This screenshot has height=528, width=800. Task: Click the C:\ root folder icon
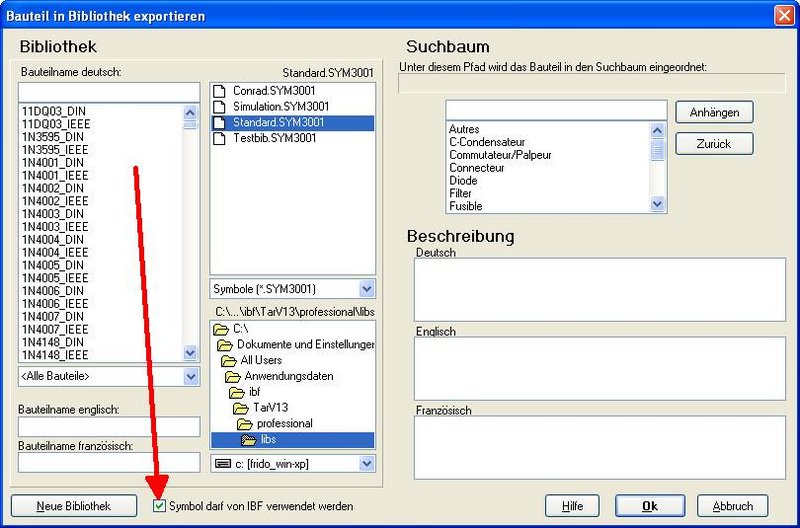tap(220, 328)
